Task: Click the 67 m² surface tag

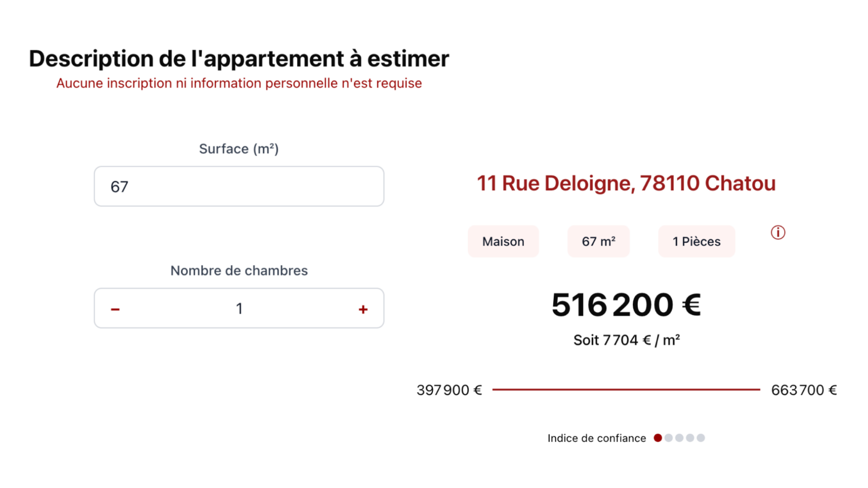Action: point(598,241)
